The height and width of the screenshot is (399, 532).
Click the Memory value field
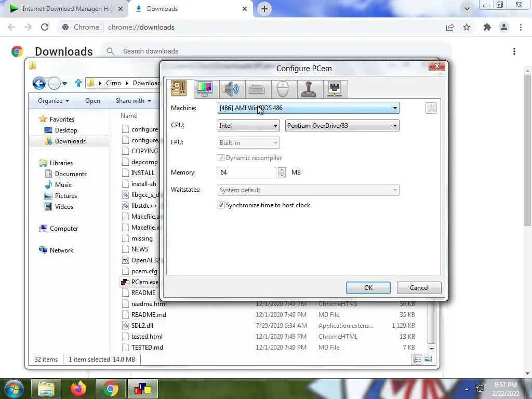[247, 172]
